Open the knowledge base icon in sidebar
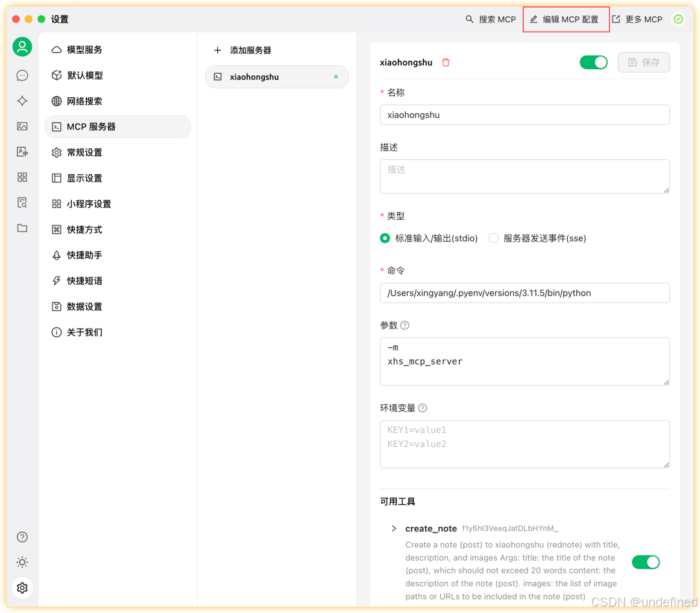The image size is (700, 613). [x=22, y=203]
